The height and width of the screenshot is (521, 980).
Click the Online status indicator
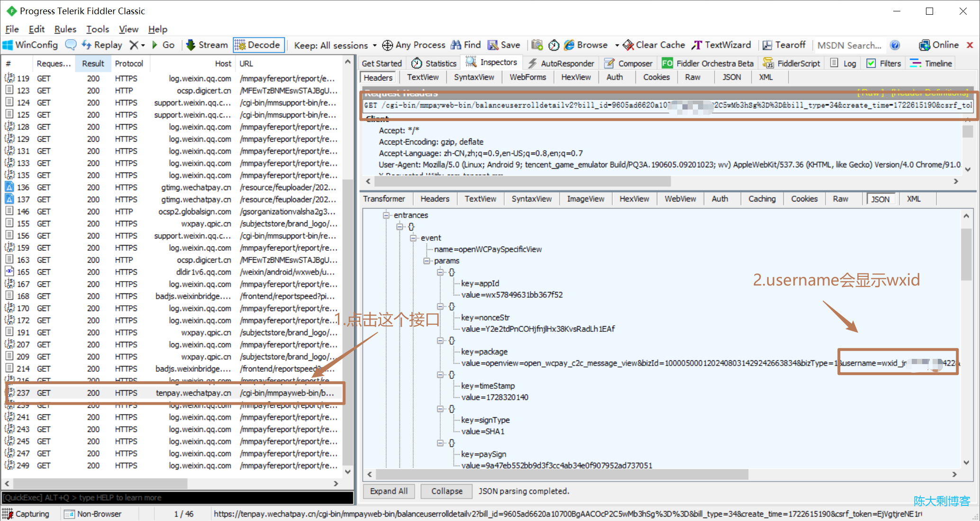pyautogui.click(x=939, y=45)
